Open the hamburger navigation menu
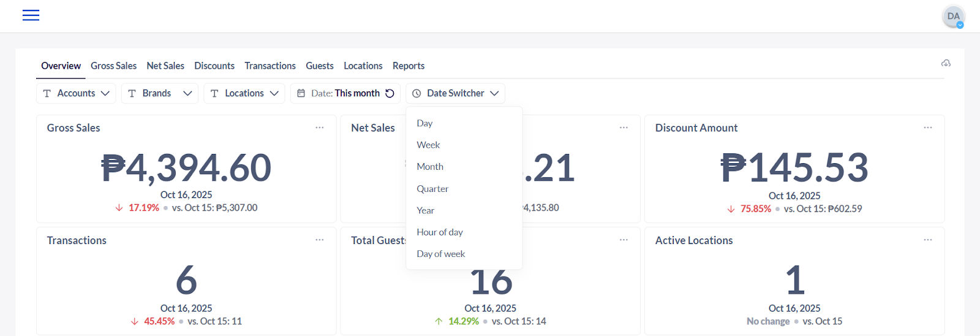Screen dimensions: 980x336 click(x=31, y=15)
